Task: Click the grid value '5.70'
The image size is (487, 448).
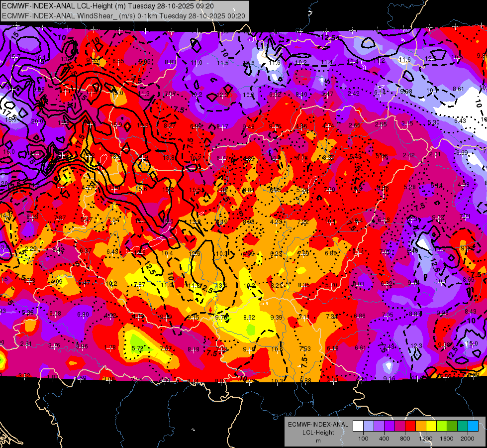Action: click(x=331, y=285)
